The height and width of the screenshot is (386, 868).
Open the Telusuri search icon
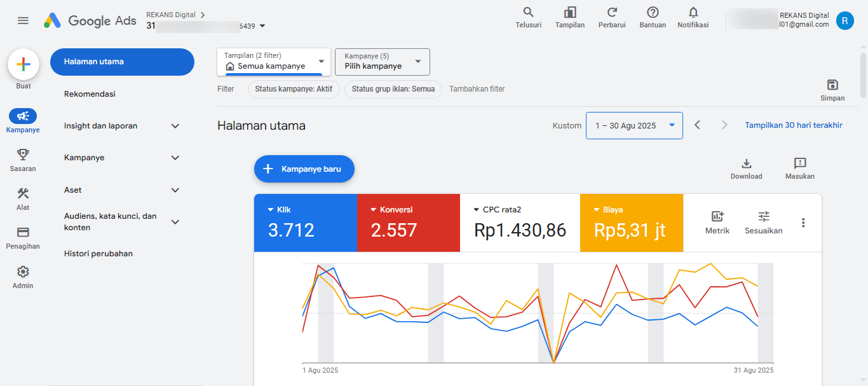click(528, 13)
